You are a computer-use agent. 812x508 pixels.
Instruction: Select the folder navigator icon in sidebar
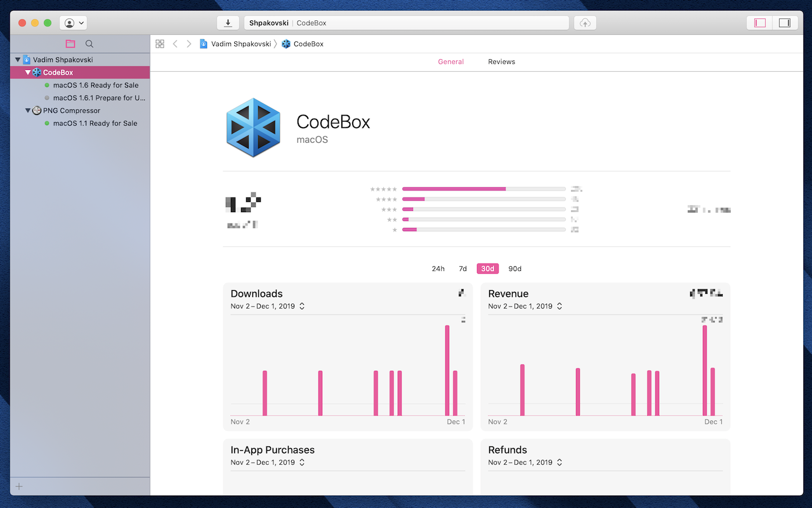coord(70,44)
